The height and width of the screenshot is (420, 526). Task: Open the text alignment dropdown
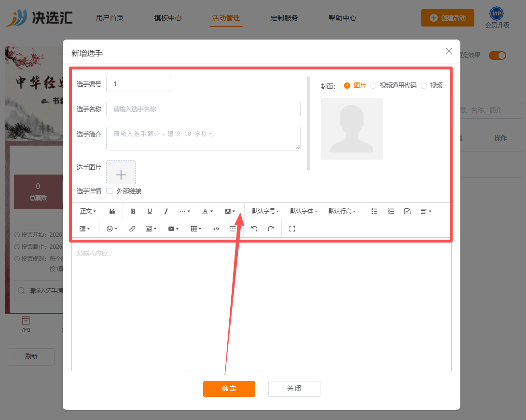(426, 211)
